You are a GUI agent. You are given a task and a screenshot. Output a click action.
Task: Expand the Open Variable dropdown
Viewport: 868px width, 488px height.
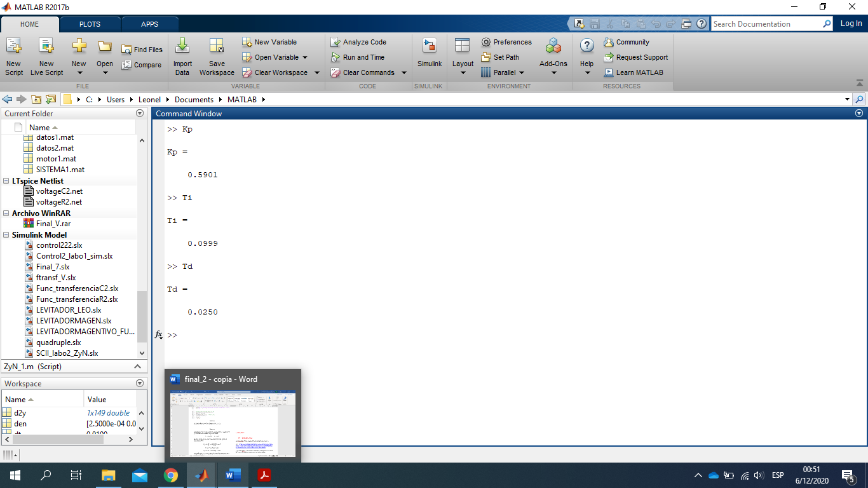[305, 57]
